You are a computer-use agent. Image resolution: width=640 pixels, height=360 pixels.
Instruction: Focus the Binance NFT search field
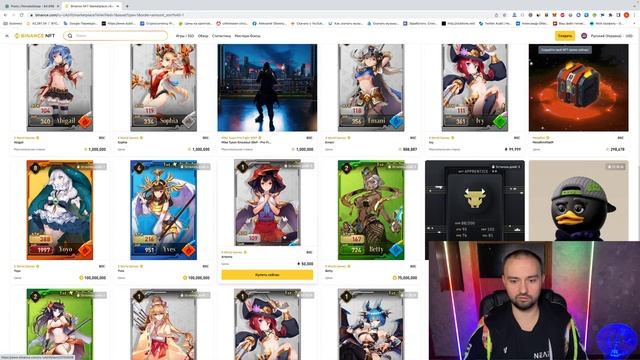116,36
